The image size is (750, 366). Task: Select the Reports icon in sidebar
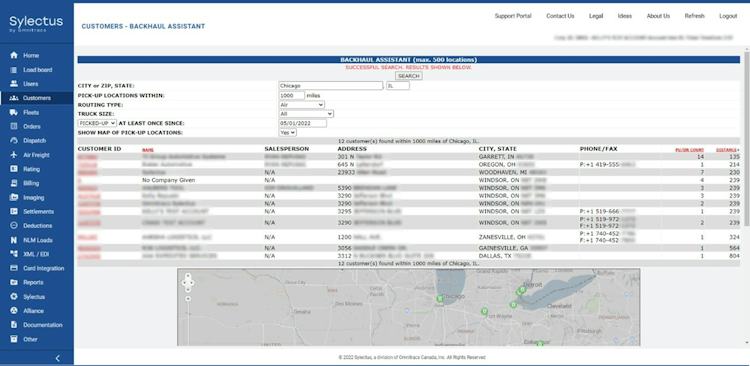[x=14, y=282]
